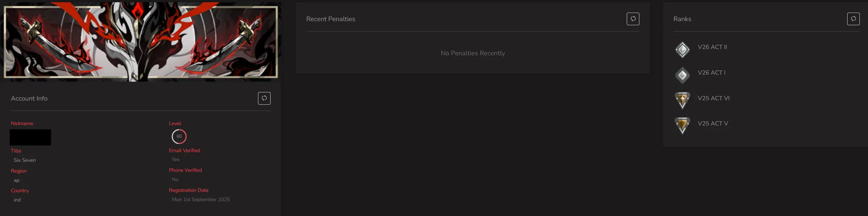Viewport: 868px width, 216px height.
Task: Select the region value "ap"
Action: click(16, 180)
